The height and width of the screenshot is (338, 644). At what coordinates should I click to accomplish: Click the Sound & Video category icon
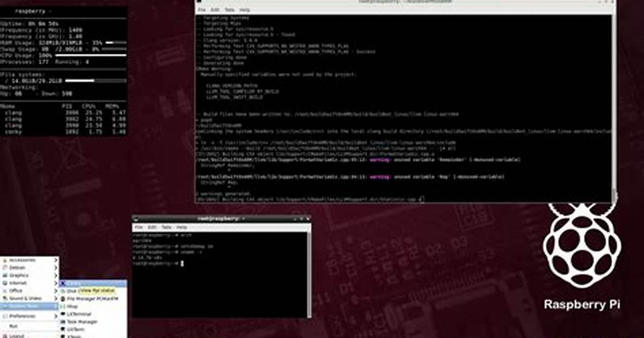(5, 299)
